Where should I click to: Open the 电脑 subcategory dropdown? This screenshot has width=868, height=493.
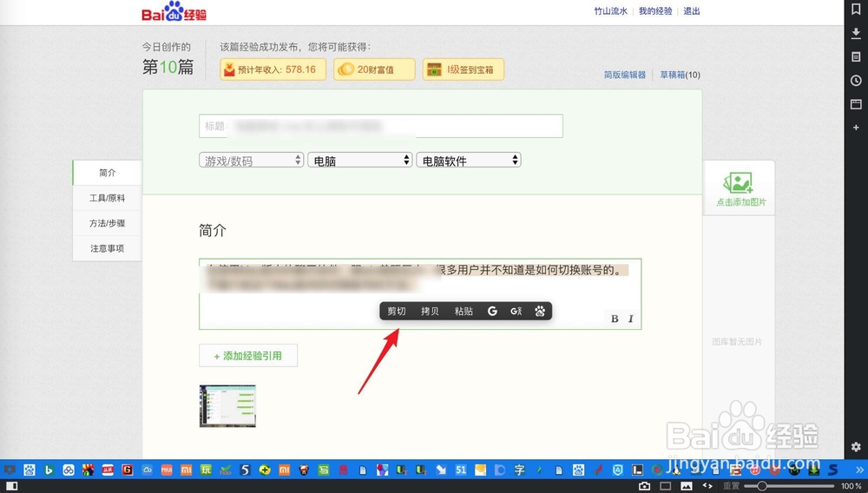[360, 161]
